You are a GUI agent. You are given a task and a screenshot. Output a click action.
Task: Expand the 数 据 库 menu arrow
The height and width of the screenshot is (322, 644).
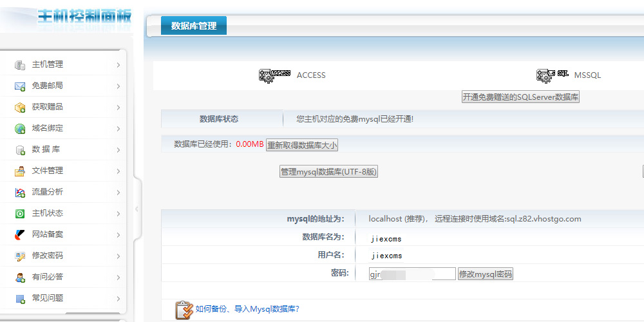[118, 150]
